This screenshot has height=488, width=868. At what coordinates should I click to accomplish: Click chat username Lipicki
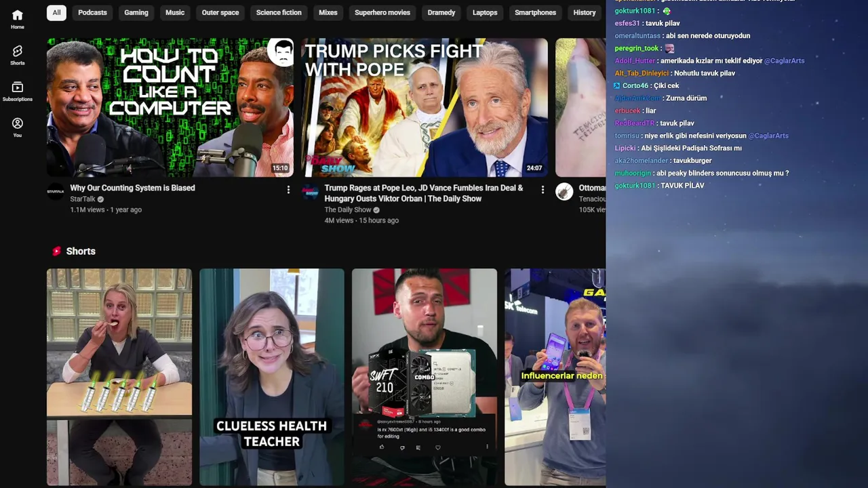pyautogui.click(x=625, y=148)
